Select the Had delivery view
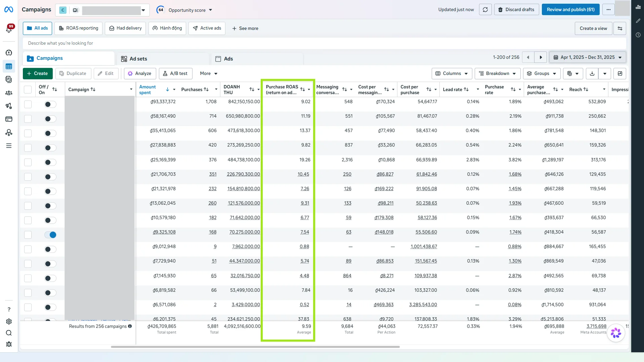 click(125, 28)
